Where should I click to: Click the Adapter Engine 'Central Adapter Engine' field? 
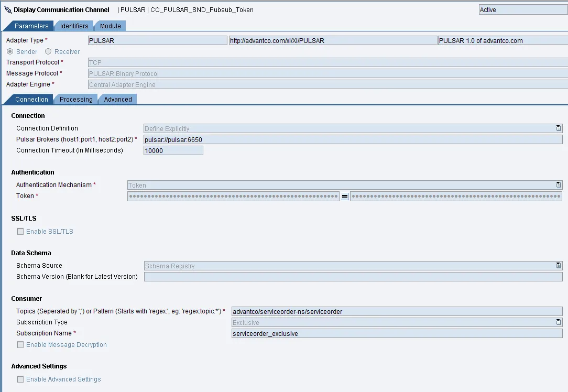click(x=328, y=84)
